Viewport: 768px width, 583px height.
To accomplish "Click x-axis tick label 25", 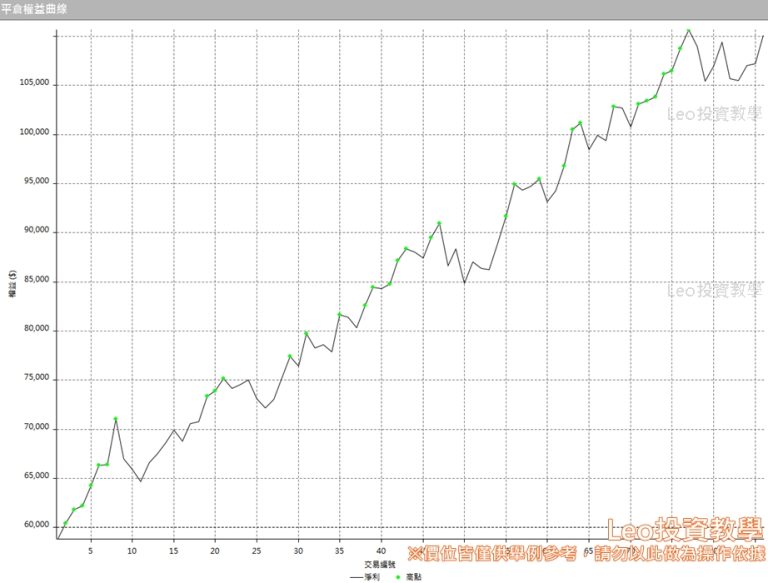I will click(x=256, y=551).
